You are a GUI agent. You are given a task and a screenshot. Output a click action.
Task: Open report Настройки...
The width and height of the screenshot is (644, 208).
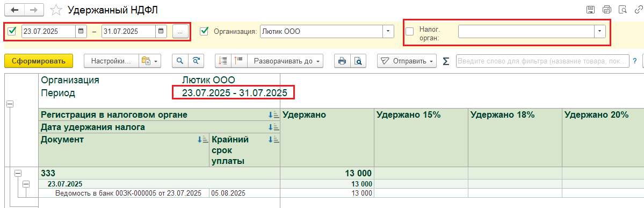111,61
